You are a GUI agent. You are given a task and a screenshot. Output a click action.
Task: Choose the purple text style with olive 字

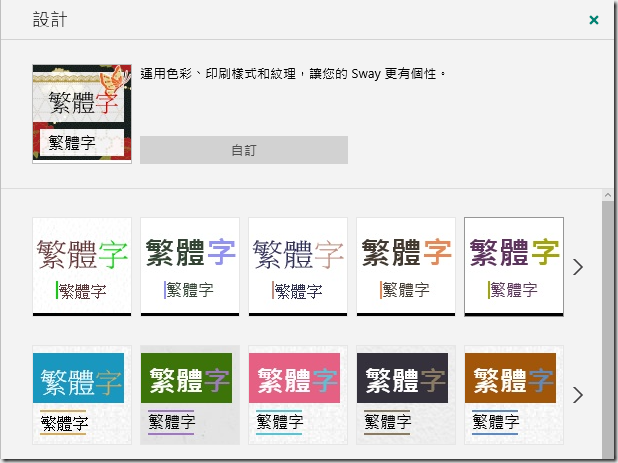[x=514, y=266]
